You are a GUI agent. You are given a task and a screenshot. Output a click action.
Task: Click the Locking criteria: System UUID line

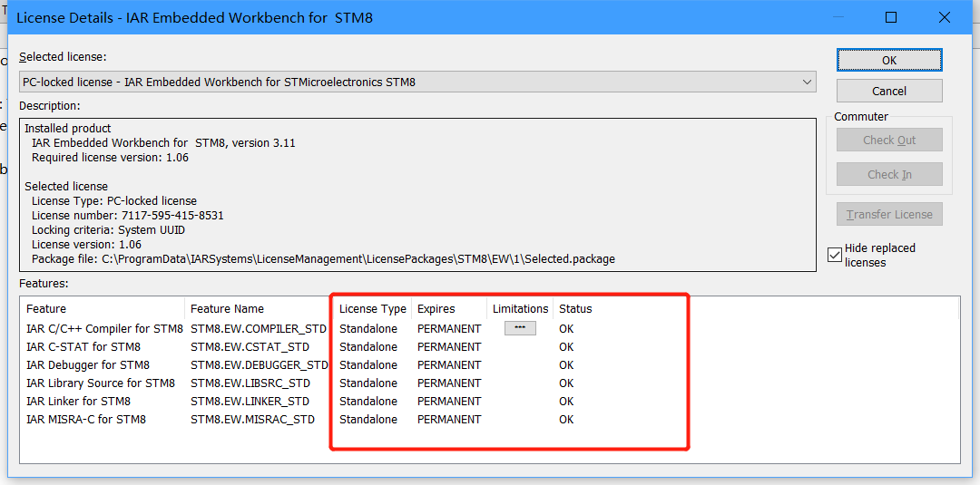108,229
